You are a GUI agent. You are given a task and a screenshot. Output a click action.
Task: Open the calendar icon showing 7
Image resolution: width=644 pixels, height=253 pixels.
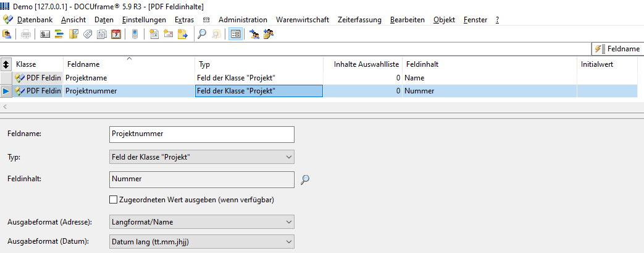pos(116,34)
